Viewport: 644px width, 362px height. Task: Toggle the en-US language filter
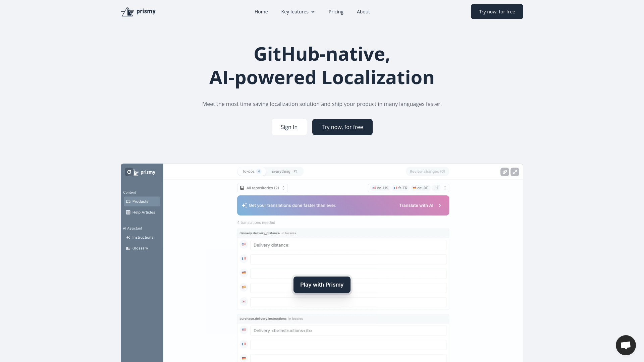point(379,187)
